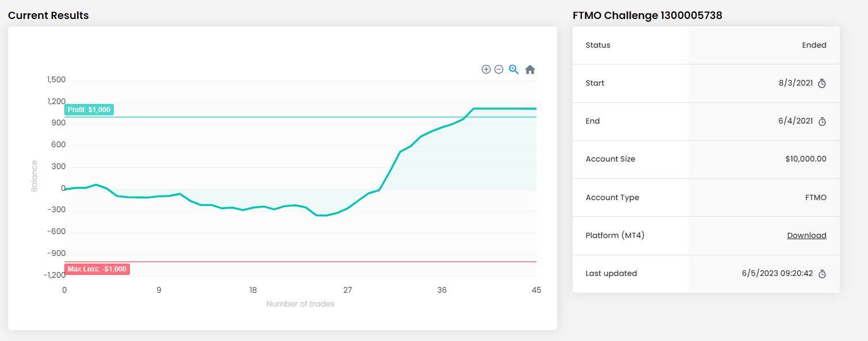Click the zoom in plus icon on chart
This screenshot has width=868, height=341.
tap(486, 70)
